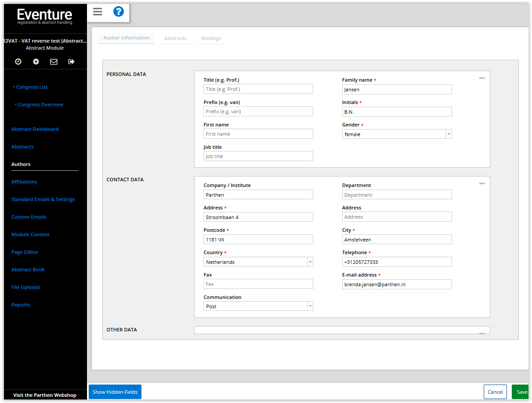The image size is (532, 403).
Task: Open the Communication dropdown
Action: pyautogui.click(x=310, y=306)
